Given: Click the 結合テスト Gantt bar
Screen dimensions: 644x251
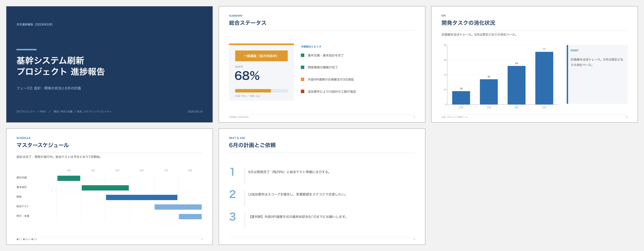Looking at the screenshot, I should coord(178,207).
